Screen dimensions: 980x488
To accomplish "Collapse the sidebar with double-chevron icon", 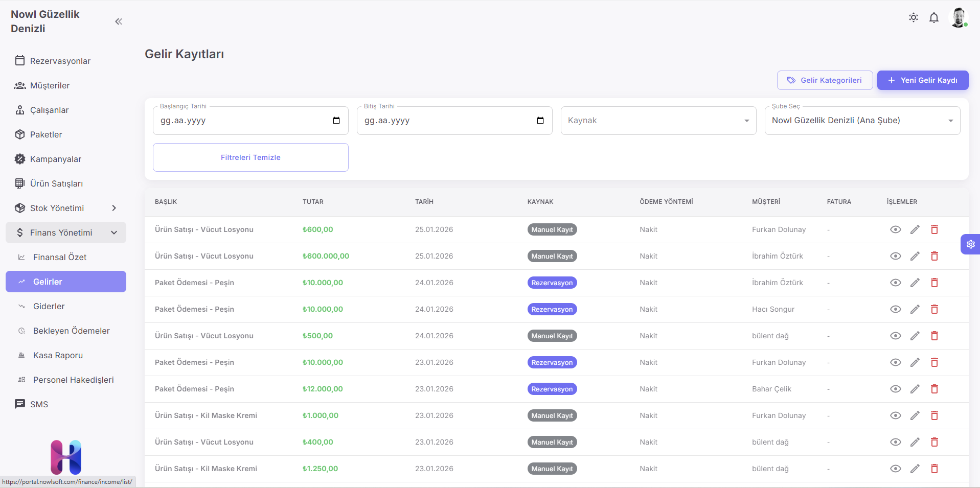I will [119, 21].
